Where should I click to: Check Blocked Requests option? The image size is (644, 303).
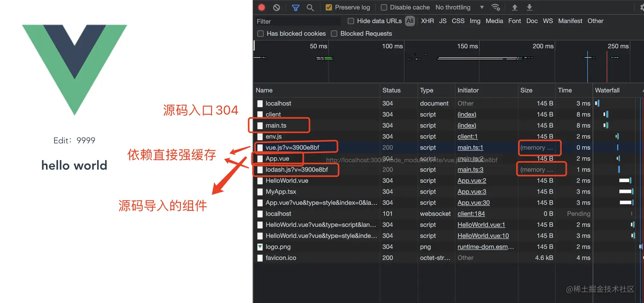(x=334, y=34)
